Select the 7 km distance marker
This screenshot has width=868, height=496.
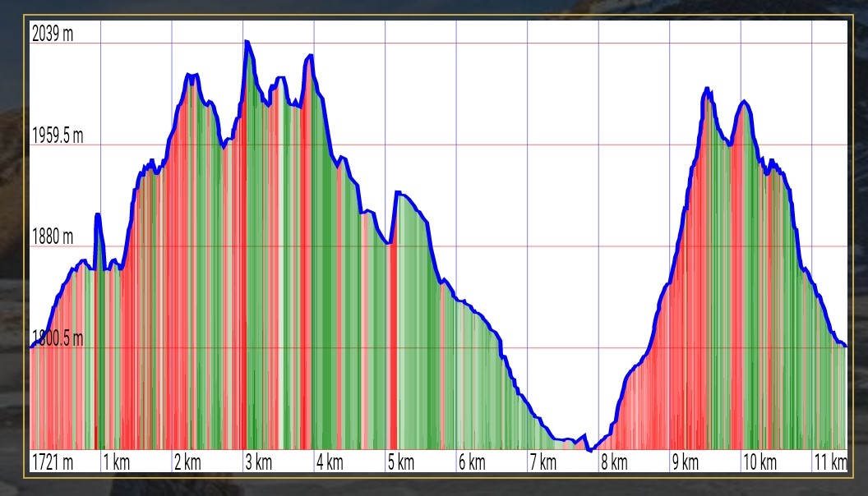click(543, 462)
